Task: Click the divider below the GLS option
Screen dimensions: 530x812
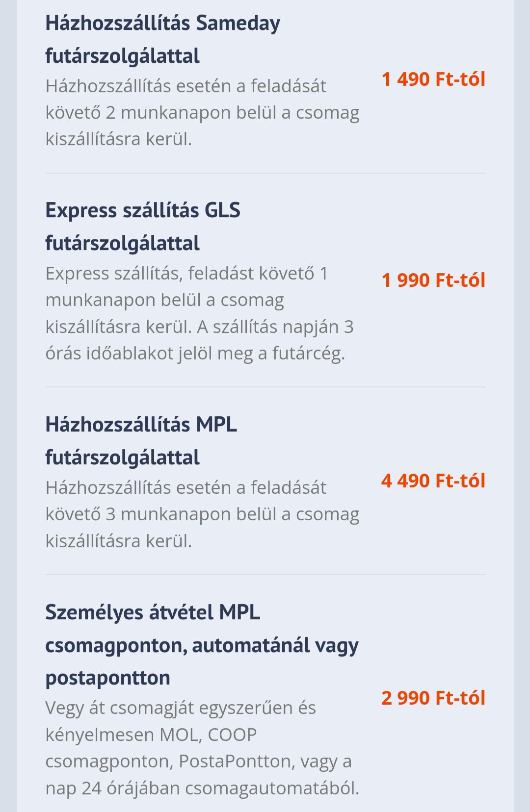Action: click(x=265, y=387)
